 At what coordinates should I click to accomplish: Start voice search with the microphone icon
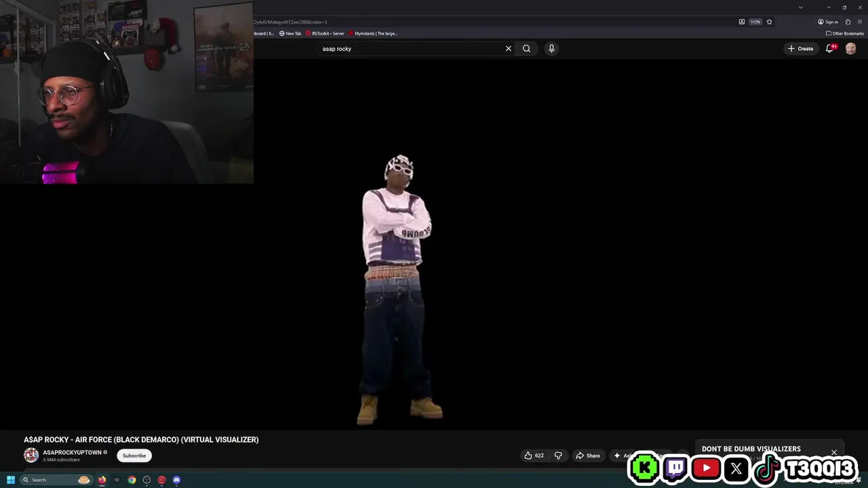pos(551,48)
